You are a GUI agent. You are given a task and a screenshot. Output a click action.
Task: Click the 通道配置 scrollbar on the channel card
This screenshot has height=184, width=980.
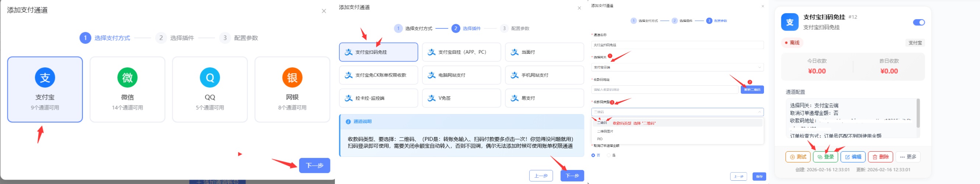(x=918, y=113)
